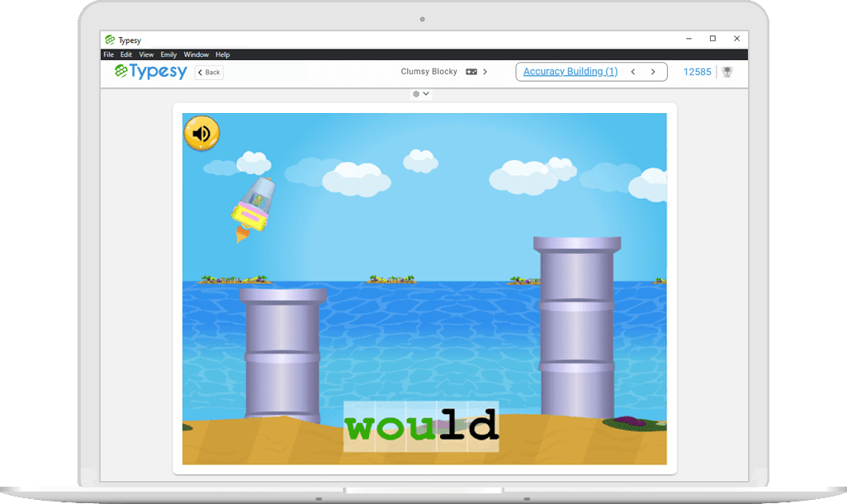The width and height of the screenshot is (847, 504).
Task: Open the File menu
Action: 108,54
